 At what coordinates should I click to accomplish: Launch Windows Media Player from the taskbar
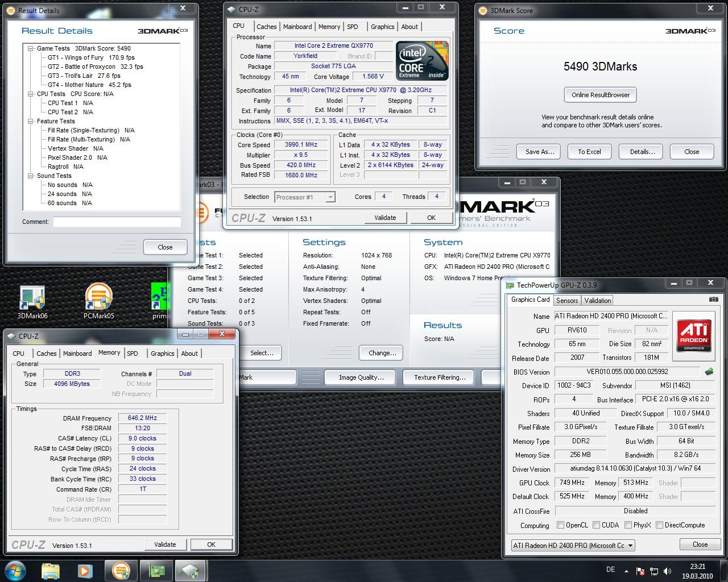(x=85, y=571)
